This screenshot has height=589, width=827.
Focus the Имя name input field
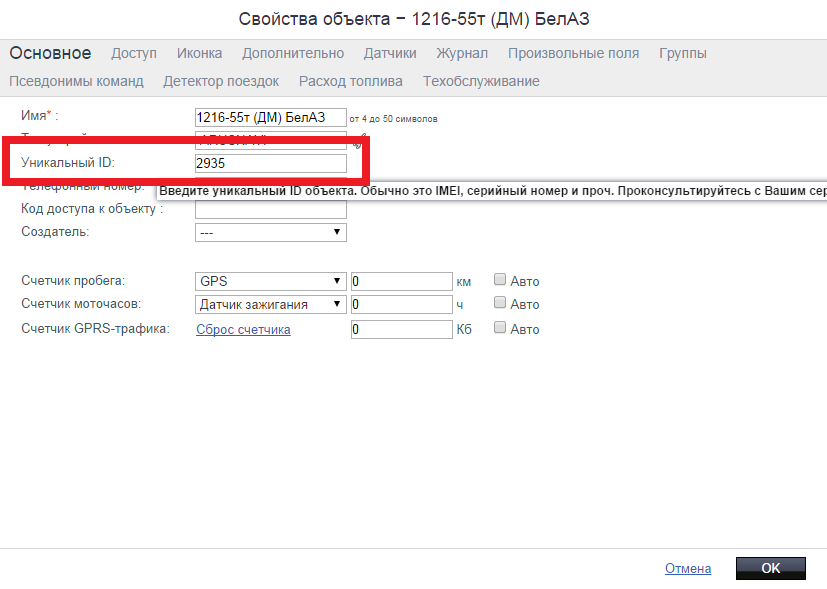271,117
